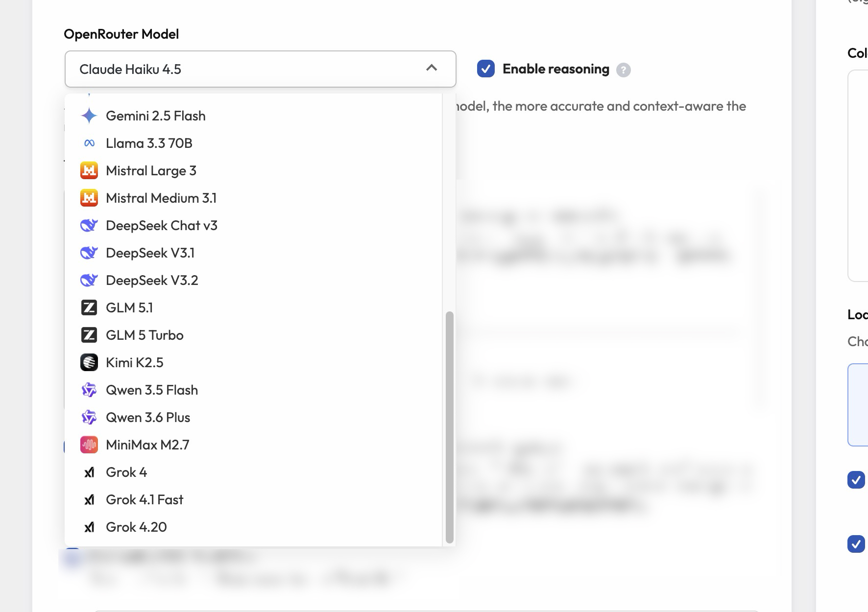The height and width of the screenshot is (612, 868).
Task: Click the Claude Haiku 4.5 model combo box
Action: [245, 69]
